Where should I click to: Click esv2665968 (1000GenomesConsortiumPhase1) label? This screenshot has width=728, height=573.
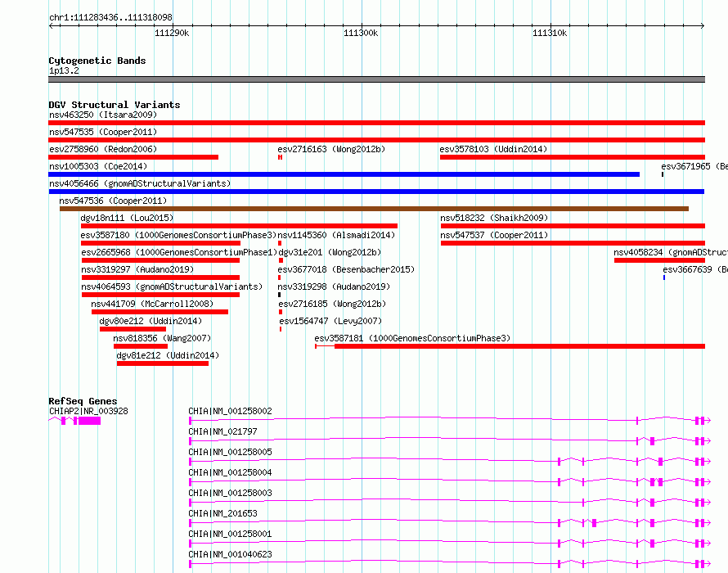[179, 252]
